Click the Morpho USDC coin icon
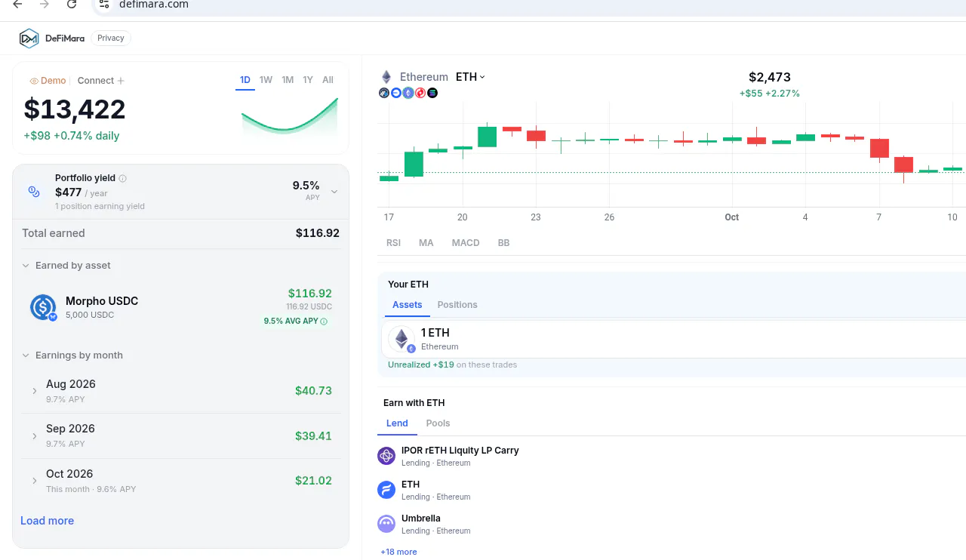 click(x=43, y=307)
